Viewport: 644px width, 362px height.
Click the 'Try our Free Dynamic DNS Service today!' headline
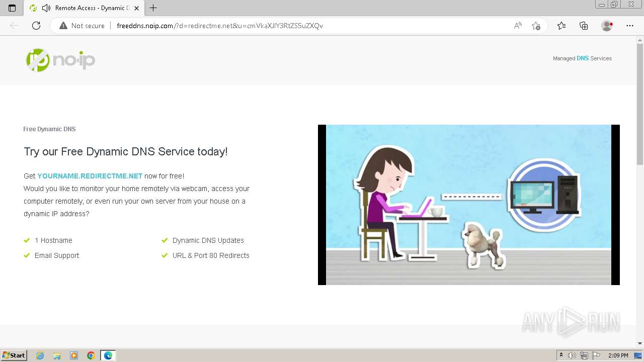[x=126, y=151]
